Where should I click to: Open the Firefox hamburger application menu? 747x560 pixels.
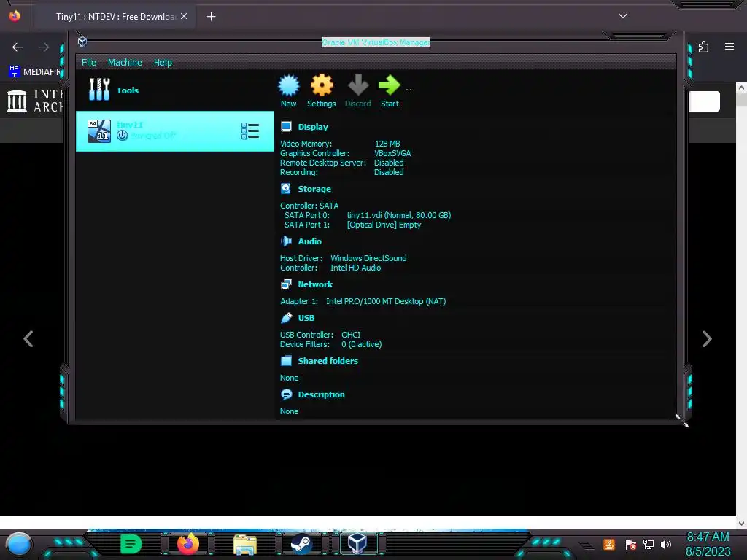click(x=729, y=47)
